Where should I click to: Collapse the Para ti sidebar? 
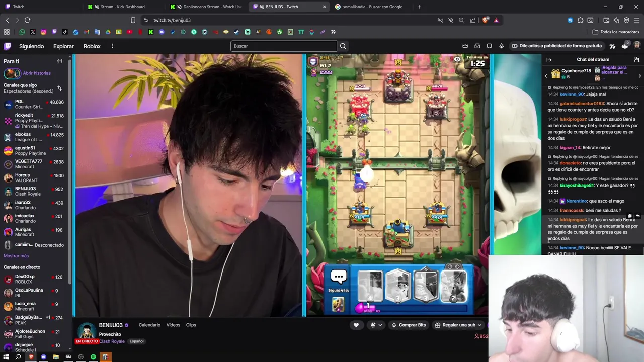(x=59, y=61)
